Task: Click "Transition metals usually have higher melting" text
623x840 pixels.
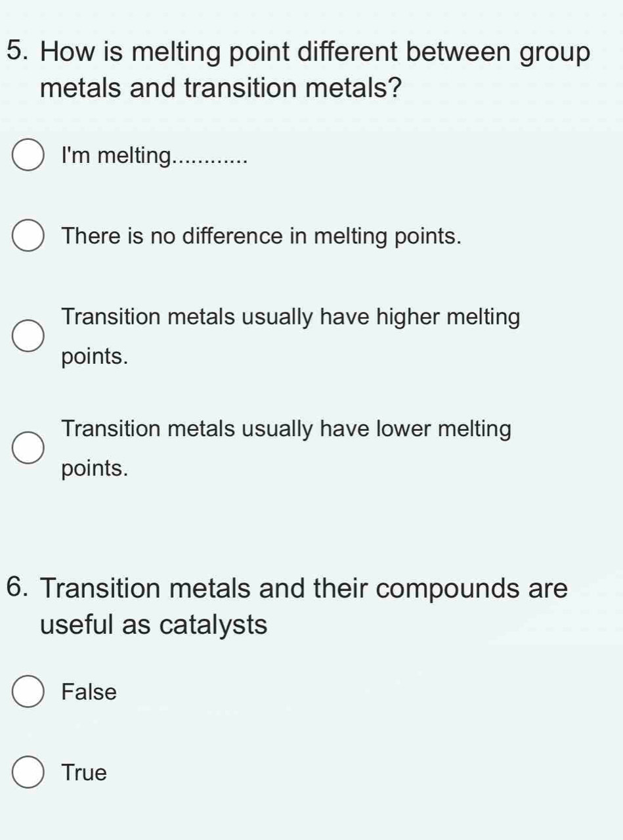Action: (x=291, y=317)
